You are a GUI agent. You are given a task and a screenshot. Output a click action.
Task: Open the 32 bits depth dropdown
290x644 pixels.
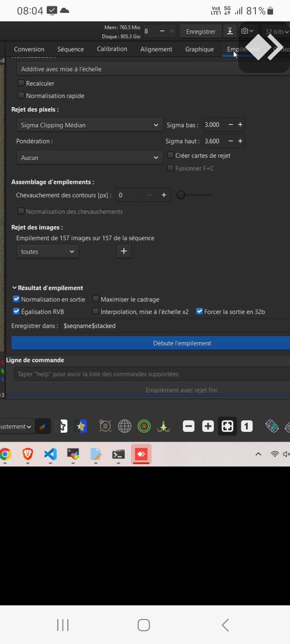276,31
